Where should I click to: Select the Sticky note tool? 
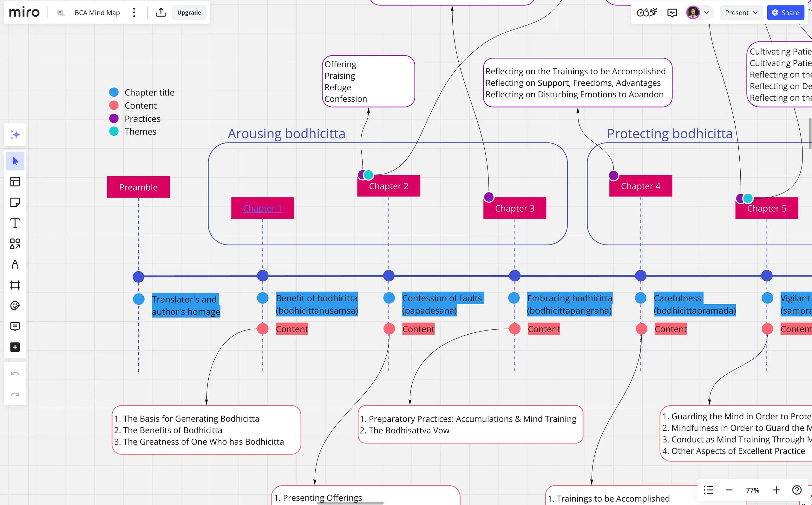pyautogui.click(x=15, y=202)
